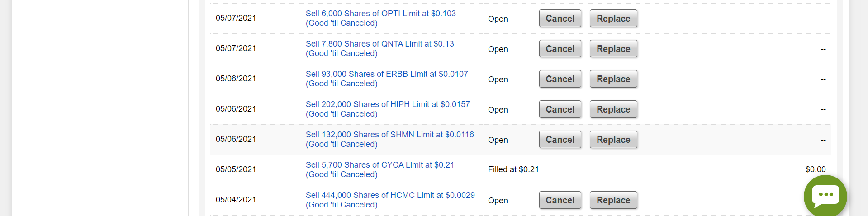Cancel the HCMC sell order

560,200
